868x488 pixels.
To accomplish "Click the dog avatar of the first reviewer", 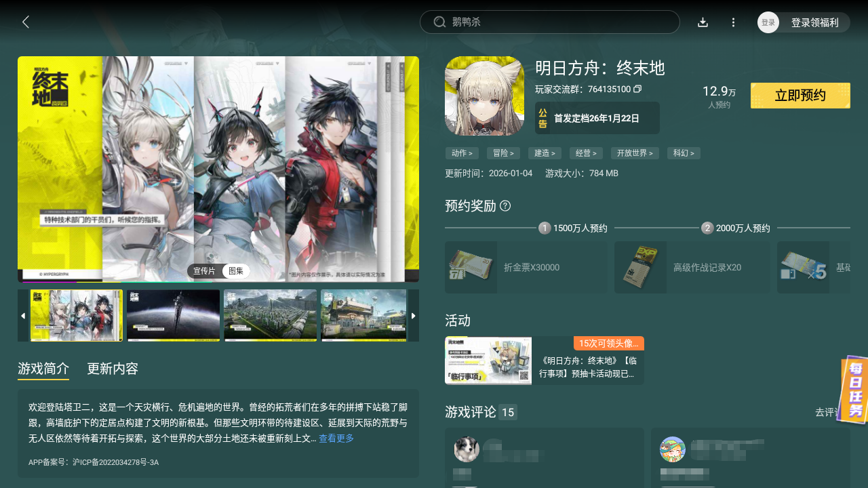I will pyautogui.click(x=467, y=449).
